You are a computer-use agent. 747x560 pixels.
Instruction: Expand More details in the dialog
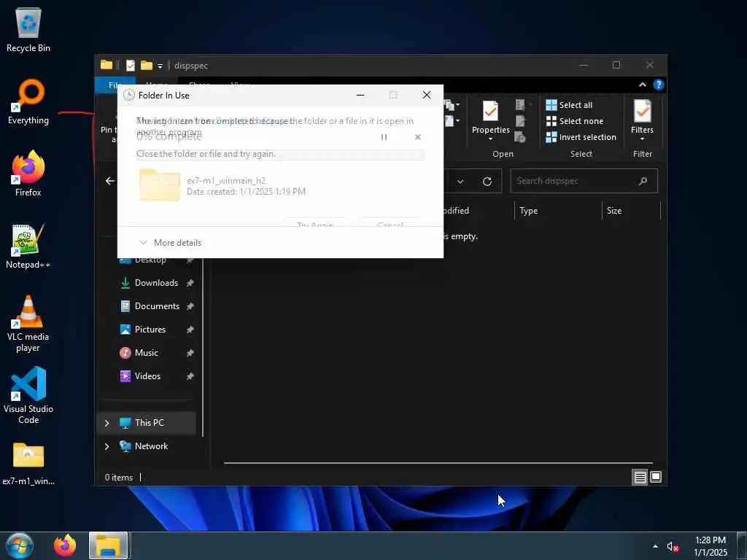point(170,242)
